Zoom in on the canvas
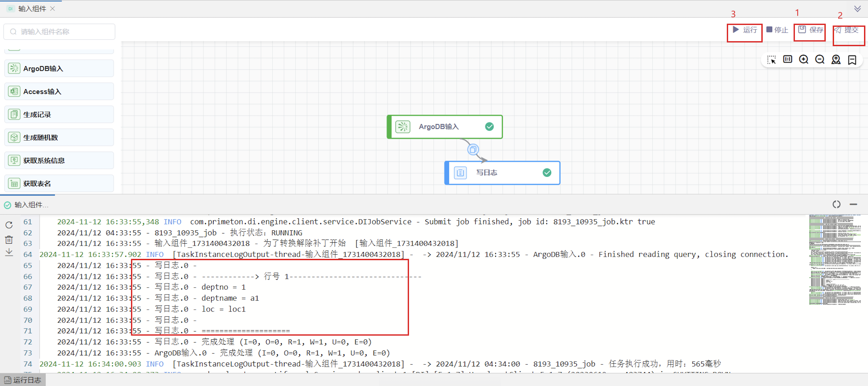Screen dimensions: 868x386 point(804,60)
